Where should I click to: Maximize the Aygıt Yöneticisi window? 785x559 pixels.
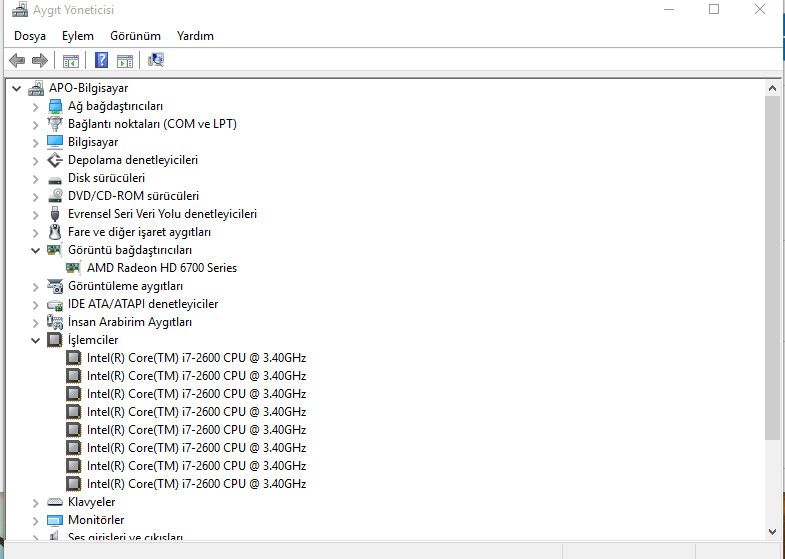coord(714,9)
